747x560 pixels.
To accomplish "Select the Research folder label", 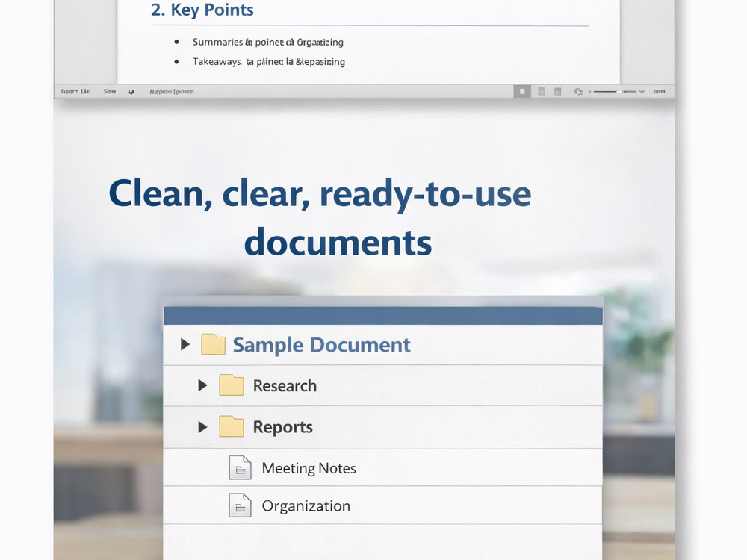I will (x=285, y=386).
